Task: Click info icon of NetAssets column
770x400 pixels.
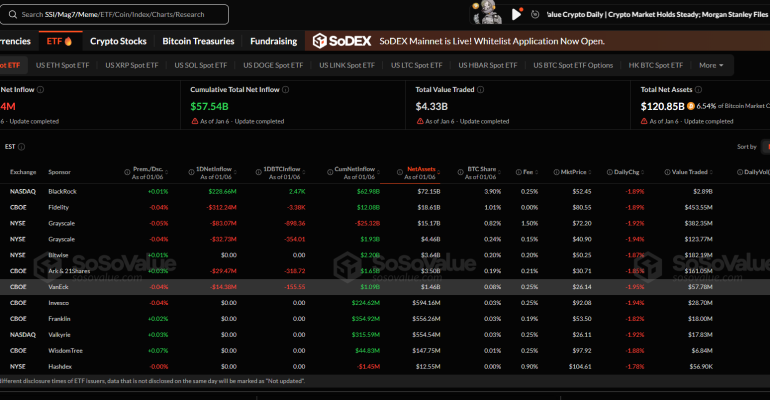Action: point(400,172)
